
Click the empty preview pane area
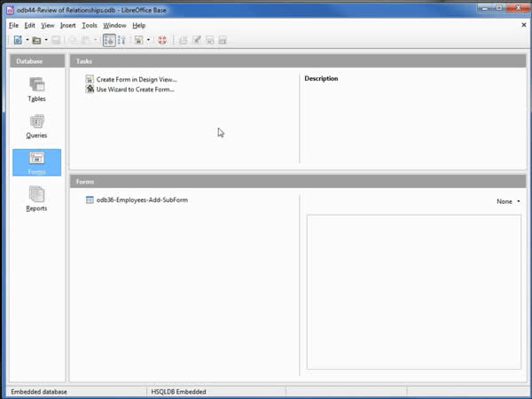[414, 292]
